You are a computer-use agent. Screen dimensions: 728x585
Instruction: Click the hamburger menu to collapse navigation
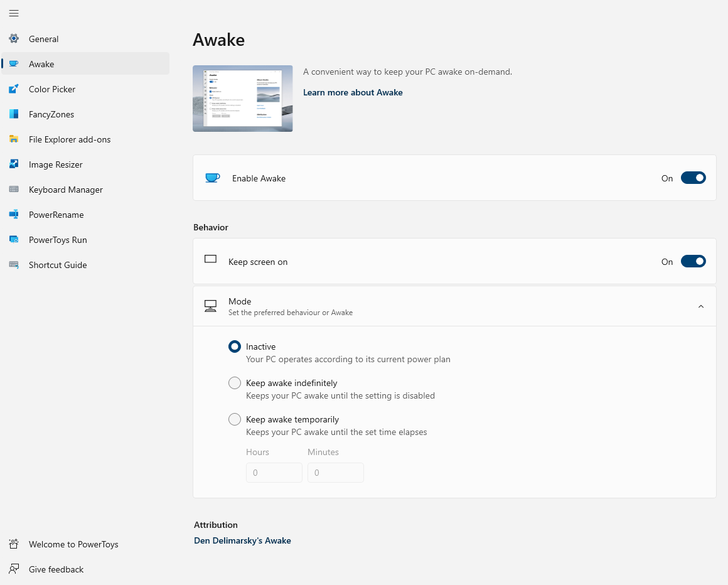(x=14, y=13)
